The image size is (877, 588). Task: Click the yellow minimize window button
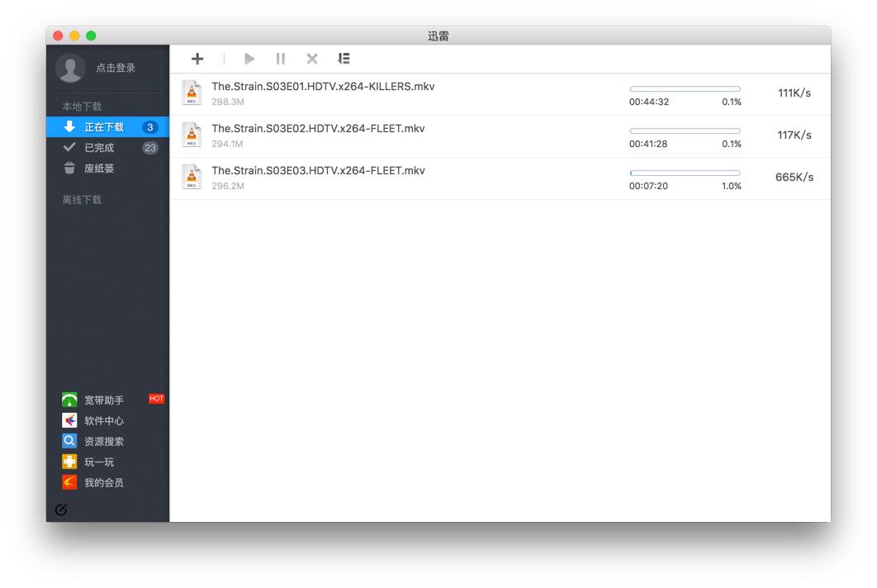coord(74,36)
